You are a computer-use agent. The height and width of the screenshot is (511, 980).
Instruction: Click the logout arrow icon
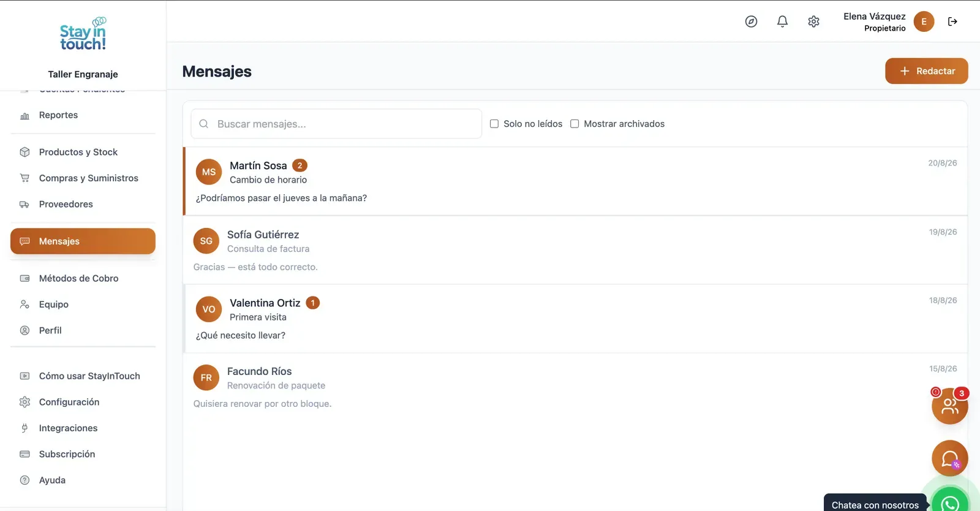tap(952, 21)
